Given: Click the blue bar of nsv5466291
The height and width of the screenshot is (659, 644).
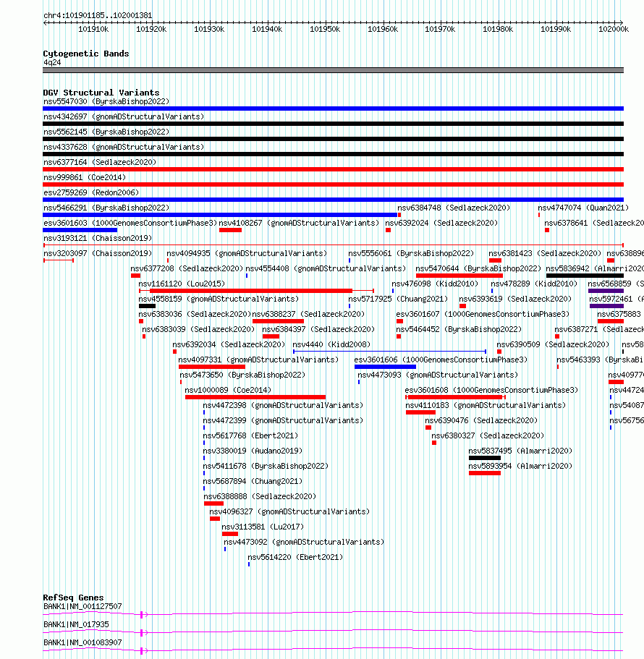Looking at the screenshot, I should pos(220,215).
